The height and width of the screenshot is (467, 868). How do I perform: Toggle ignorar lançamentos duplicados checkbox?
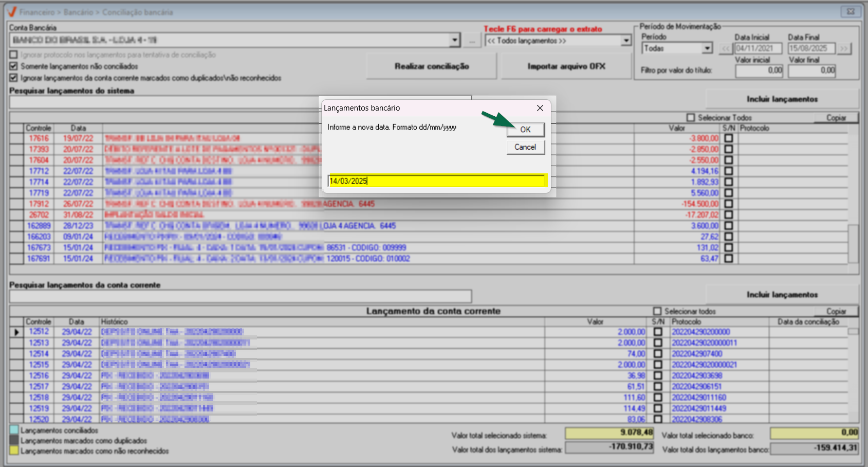tap(14, 78)
